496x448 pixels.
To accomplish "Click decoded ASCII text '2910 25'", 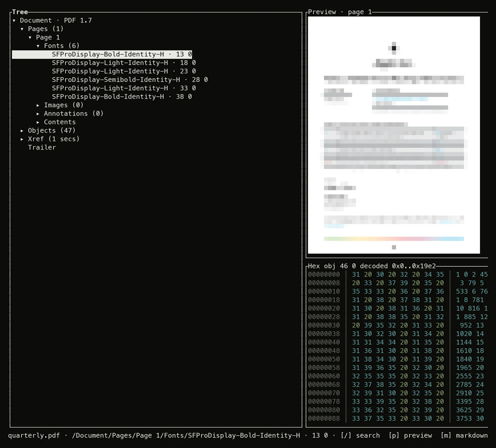I will click(470, 393).
